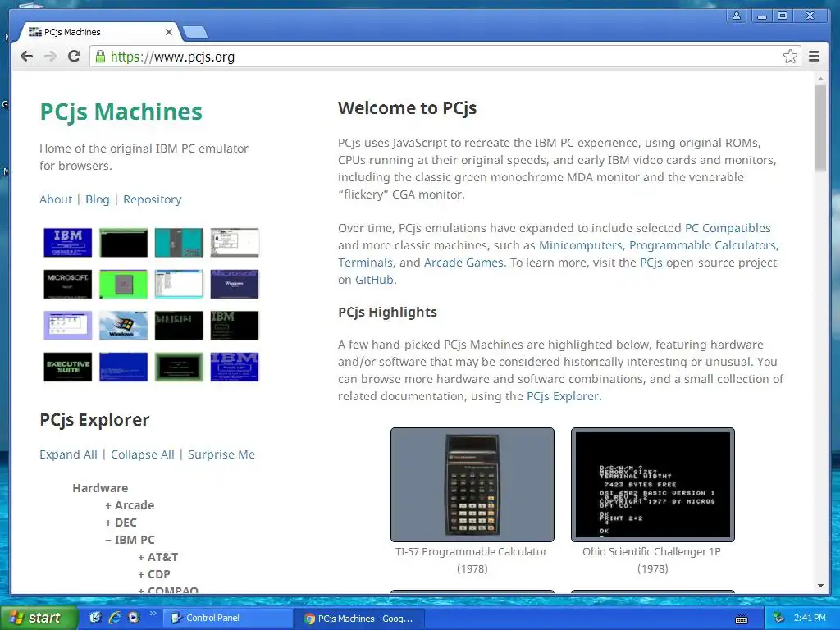
Task: Open the dark blue Microsoft Windows thumbnail
Action: pyautogui.click(x=235, y=283)
